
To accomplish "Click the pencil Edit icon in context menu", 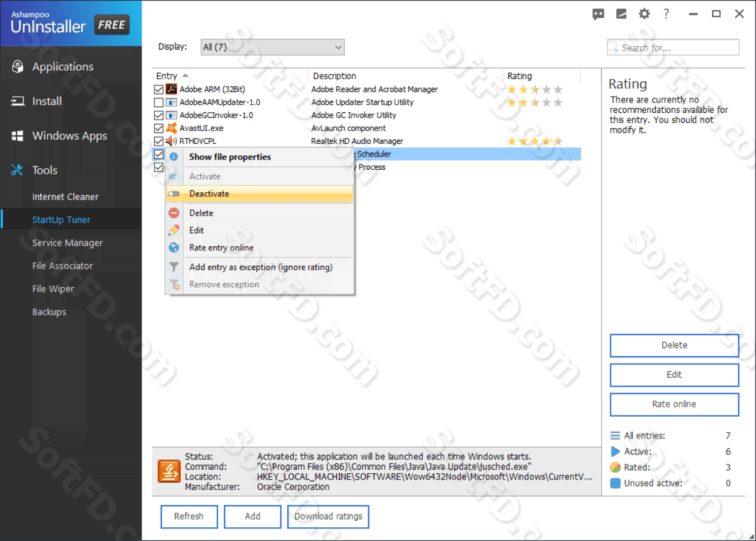I will click(174, 230).
